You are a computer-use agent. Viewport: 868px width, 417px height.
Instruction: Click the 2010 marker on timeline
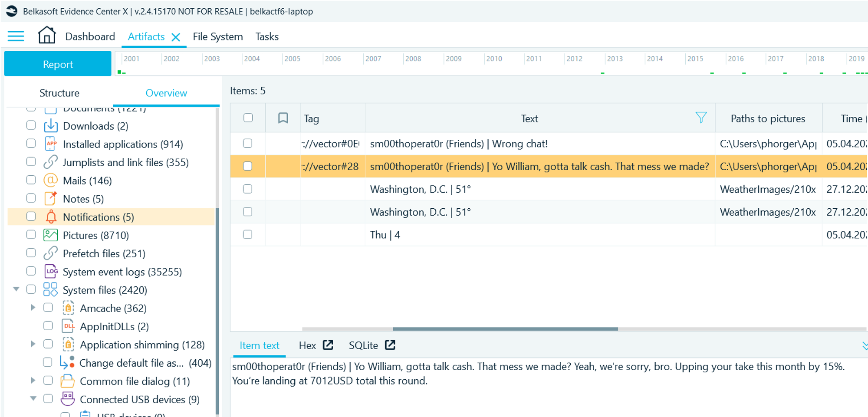pyautogui.click(x=494, y=59)
